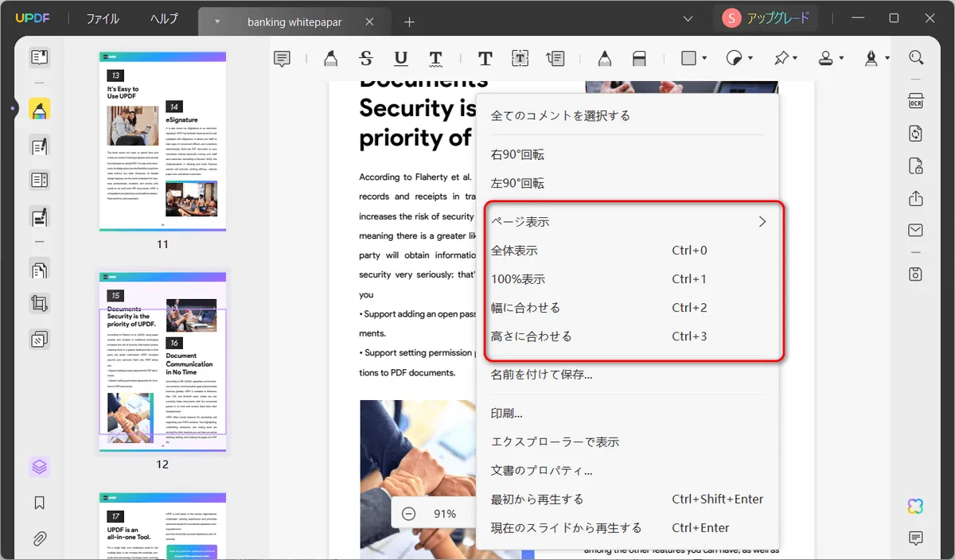Screen dimensions: 955x560
Task: Select the Highlight text tool in toolbar
Action: 330,58
